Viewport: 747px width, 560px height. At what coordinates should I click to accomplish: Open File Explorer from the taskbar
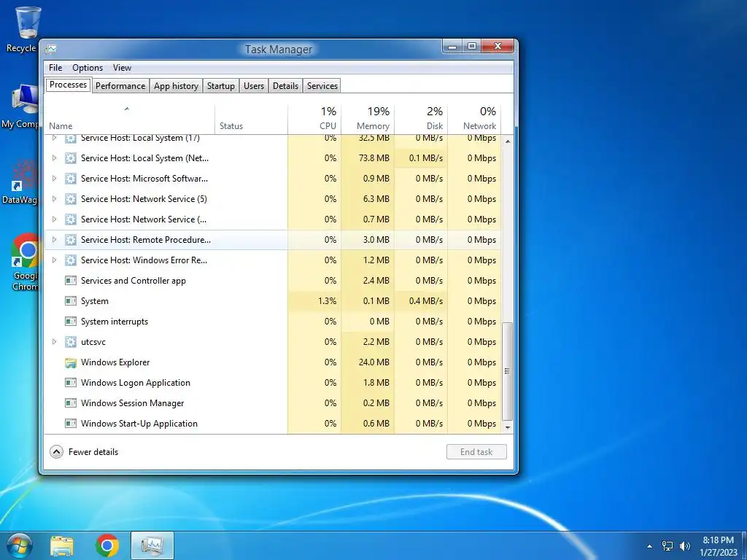(x=62, y=545)
